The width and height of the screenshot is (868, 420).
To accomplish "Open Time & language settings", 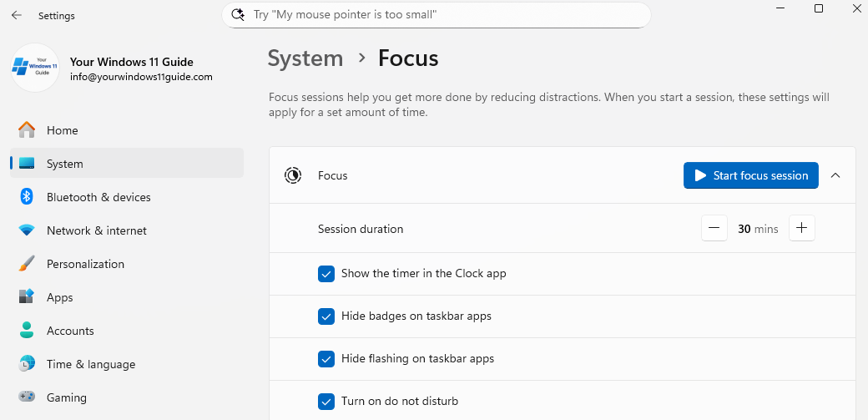I will (x=127, y=364).
